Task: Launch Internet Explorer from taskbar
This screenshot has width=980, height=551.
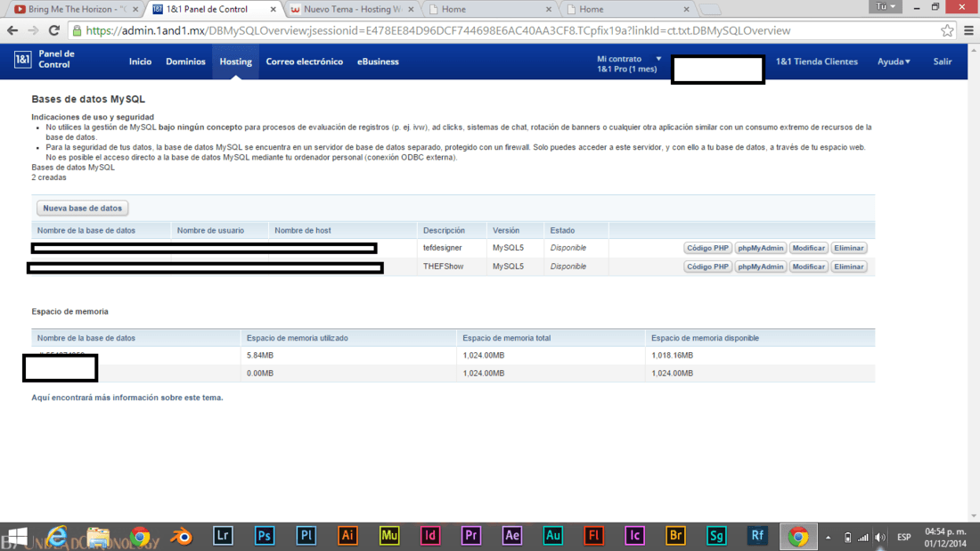Action: point(57,537)
